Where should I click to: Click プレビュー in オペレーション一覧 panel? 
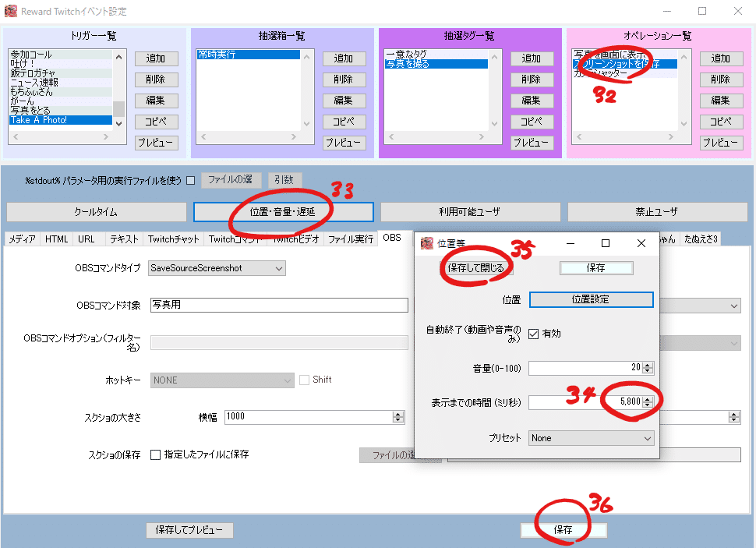721,143
